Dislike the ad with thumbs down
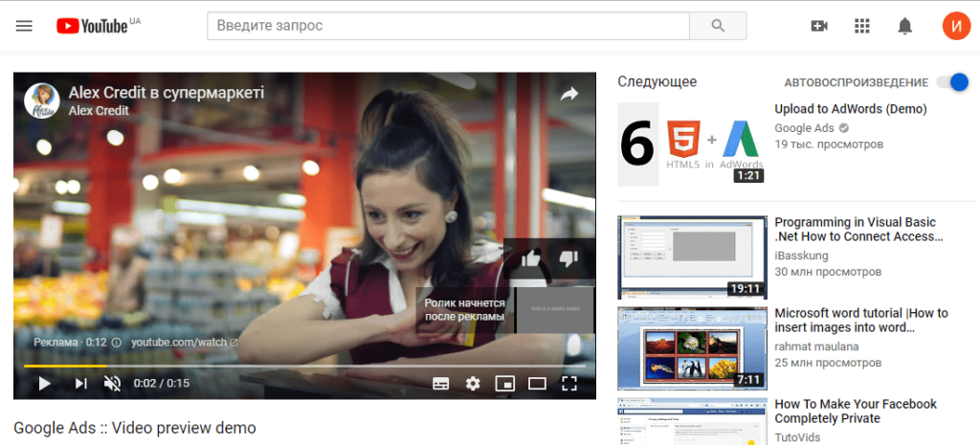 (568, 258)
